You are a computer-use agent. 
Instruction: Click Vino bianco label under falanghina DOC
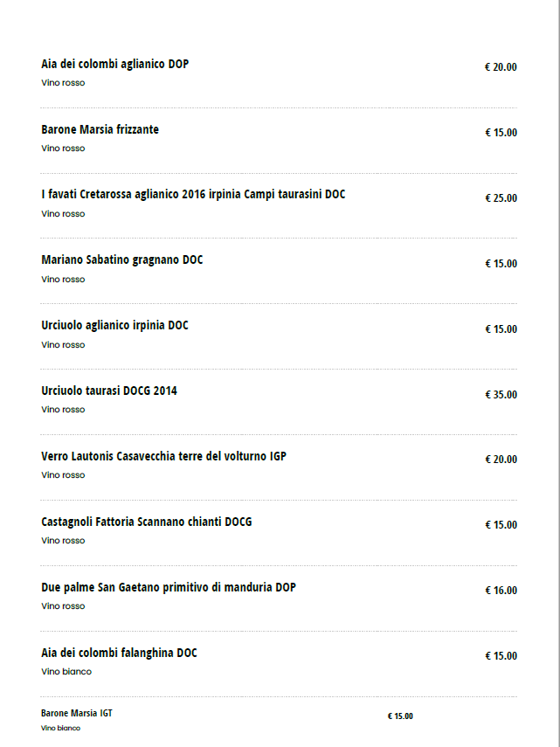click(x=66, y=672)
